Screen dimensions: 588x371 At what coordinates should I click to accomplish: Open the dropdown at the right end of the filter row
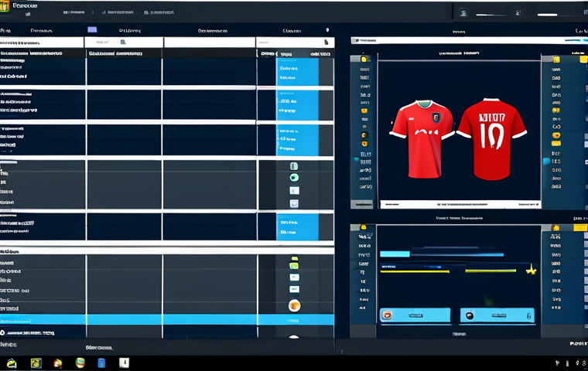(x=326, y=43)
